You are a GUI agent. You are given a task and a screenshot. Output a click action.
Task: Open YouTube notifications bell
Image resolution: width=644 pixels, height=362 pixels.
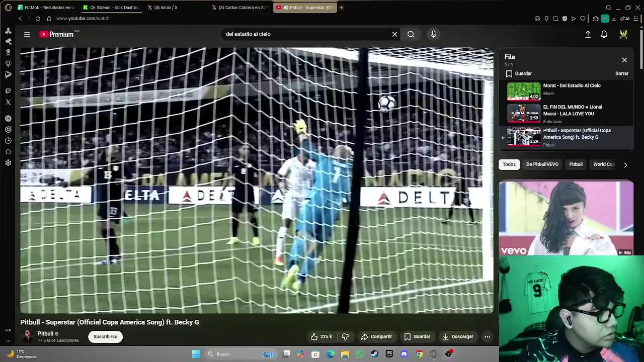point(604,34)
